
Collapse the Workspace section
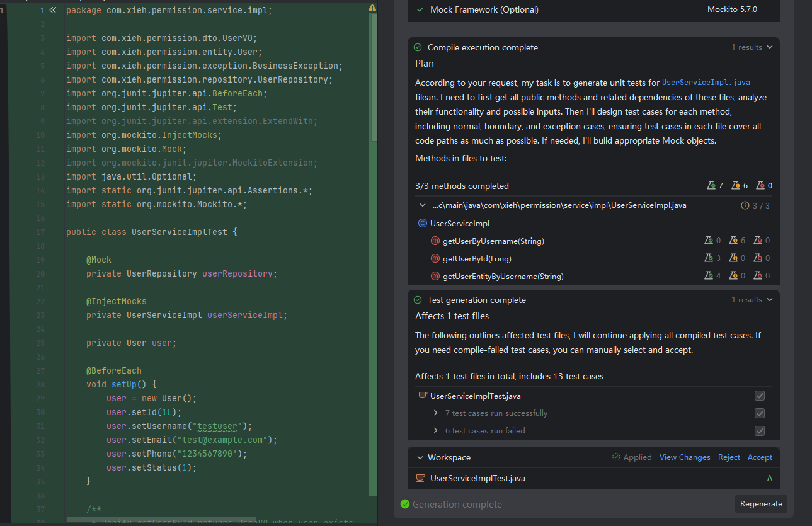pyautogui.click(x=420, y=457)
